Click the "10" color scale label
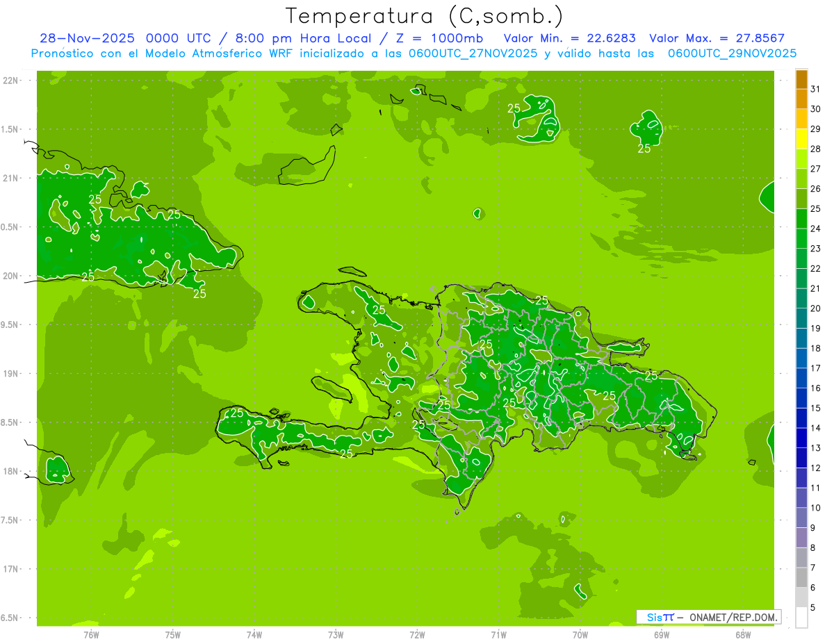This screenshot has height=644, width=834. (x=816, y=508)
